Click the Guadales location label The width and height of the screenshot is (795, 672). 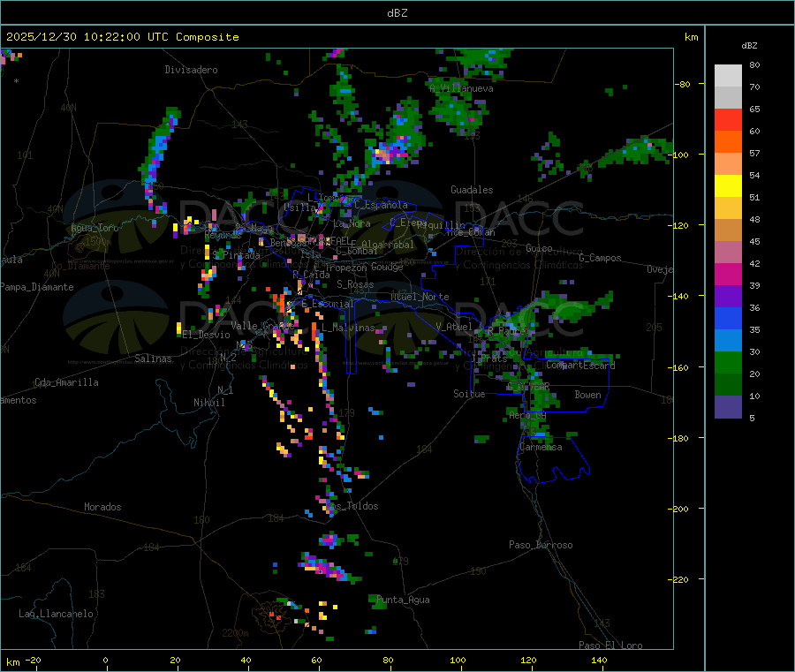pyautogui.click(x=472, y=190)
